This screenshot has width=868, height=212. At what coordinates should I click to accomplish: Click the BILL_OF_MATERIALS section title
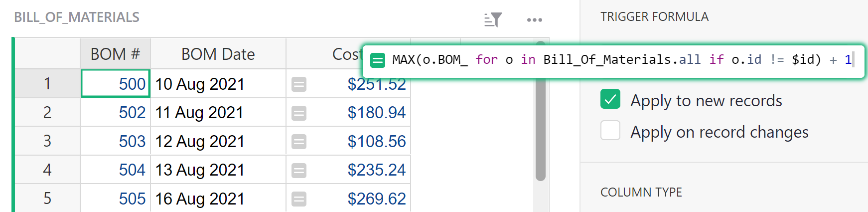click(x=77, y=17)
